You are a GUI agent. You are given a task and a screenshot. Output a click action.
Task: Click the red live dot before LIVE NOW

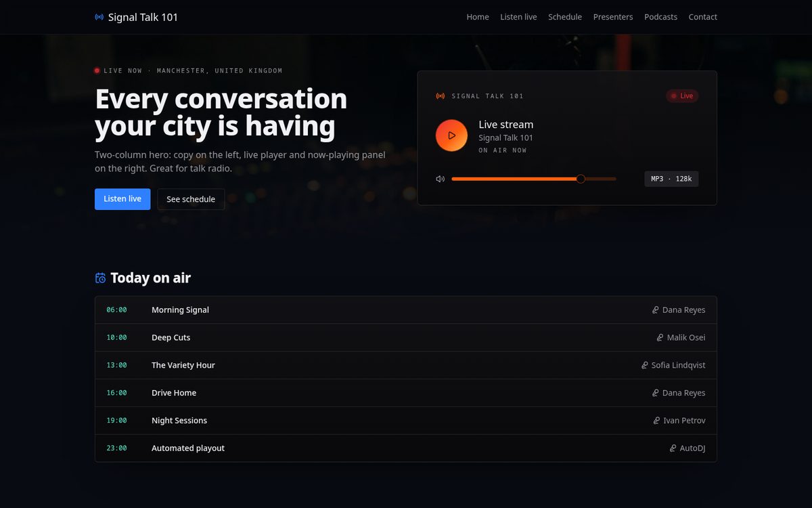click(x=97, y=70)
